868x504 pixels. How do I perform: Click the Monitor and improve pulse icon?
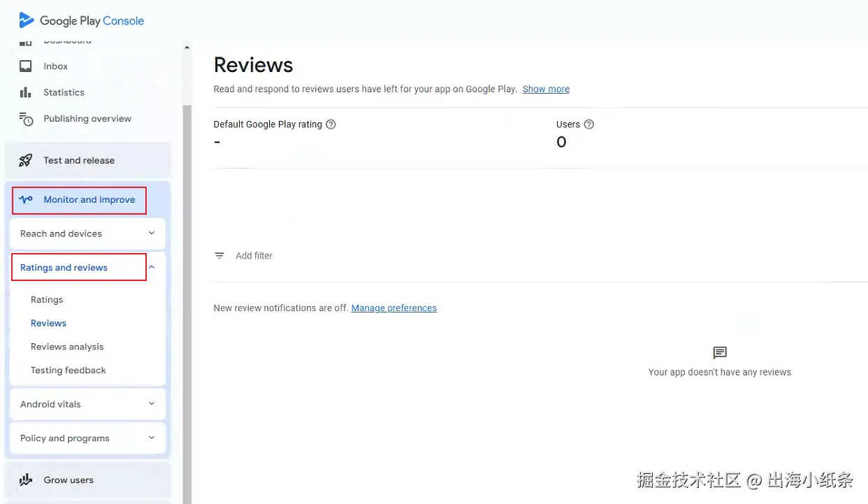26,199
